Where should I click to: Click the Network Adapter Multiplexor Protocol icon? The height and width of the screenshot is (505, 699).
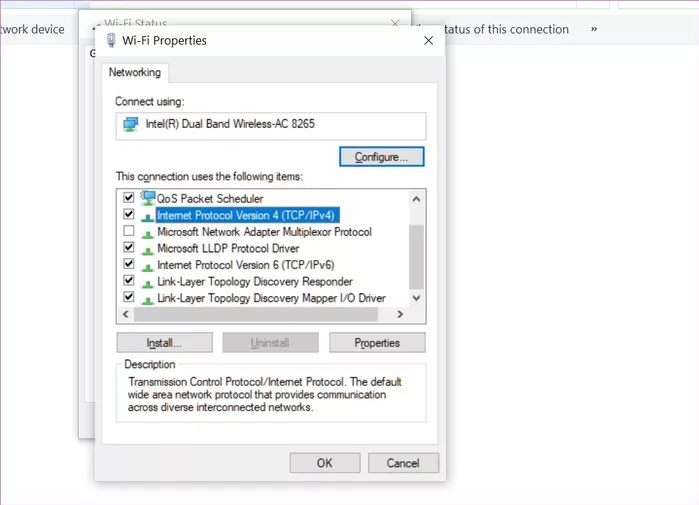tap(148, 234)
